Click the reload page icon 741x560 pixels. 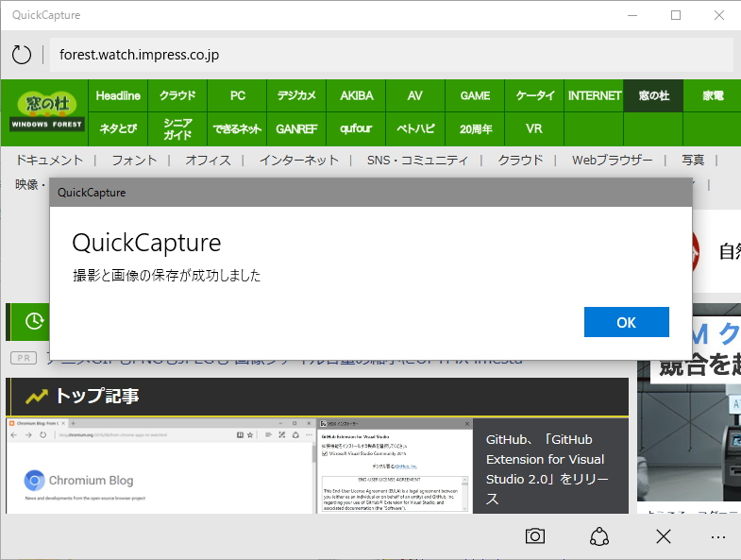pos(22,55)
